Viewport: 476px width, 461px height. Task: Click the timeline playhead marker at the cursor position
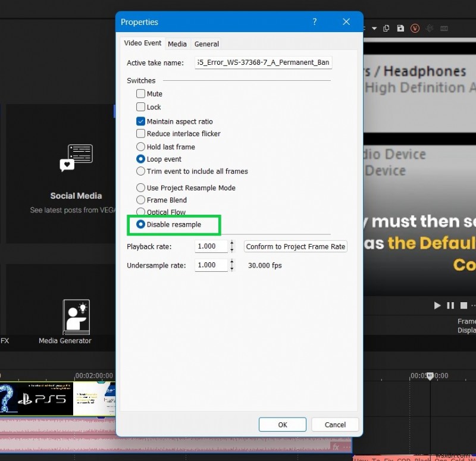[x=430, y=376]
